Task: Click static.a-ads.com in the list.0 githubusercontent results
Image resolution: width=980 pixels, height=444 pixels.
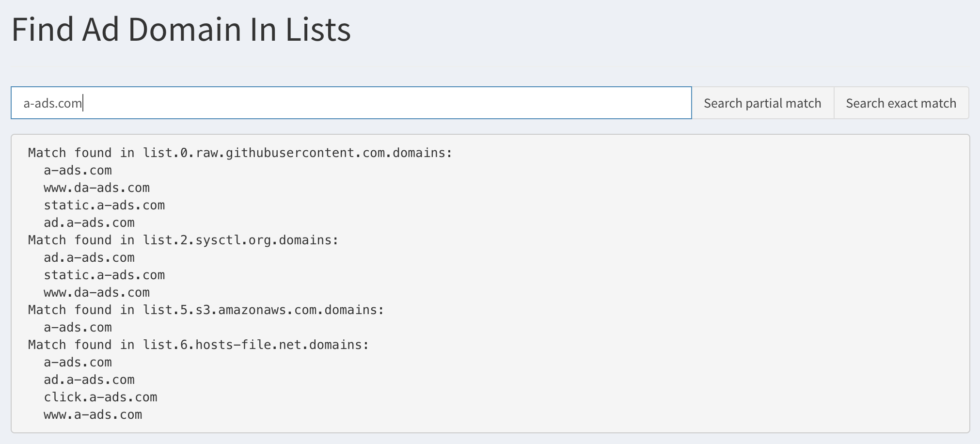Action: pyautogui.click(x=104, y=206)
